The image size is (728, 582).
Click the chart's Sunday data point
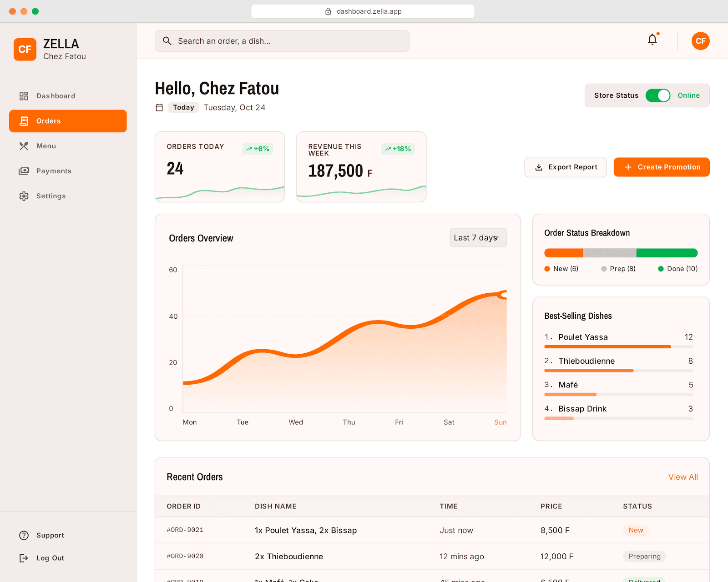[503, 295]
